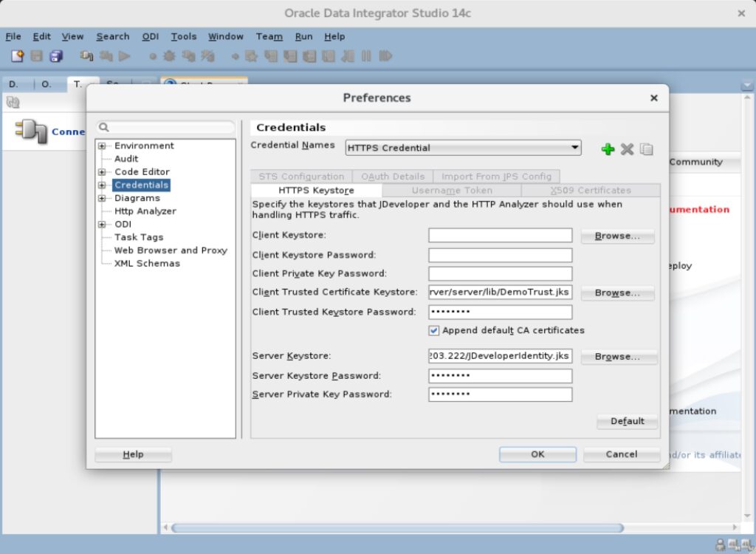Select Web Browser and Proxy tree item
756x554 pixels.
click(171, 250)
